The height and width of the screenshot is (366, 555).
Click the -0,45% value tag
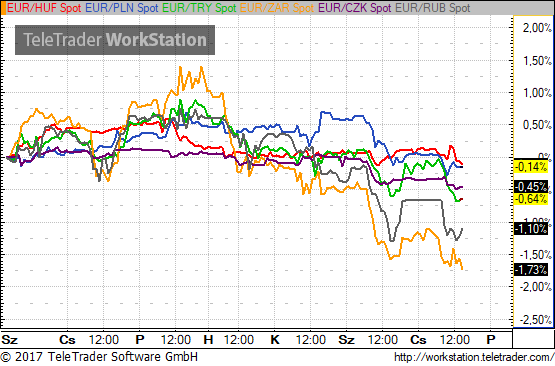coord(531,186)
